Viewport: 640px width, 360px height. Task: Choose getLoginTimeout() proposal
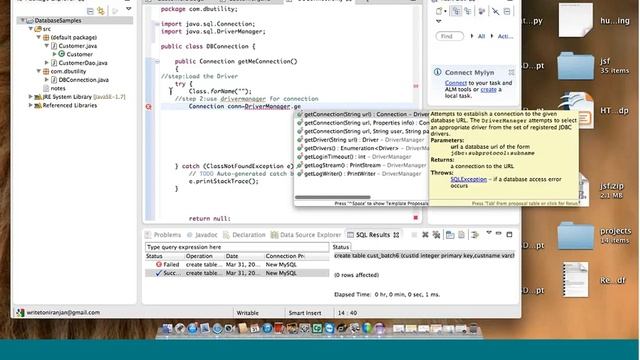tap(362, 157)
